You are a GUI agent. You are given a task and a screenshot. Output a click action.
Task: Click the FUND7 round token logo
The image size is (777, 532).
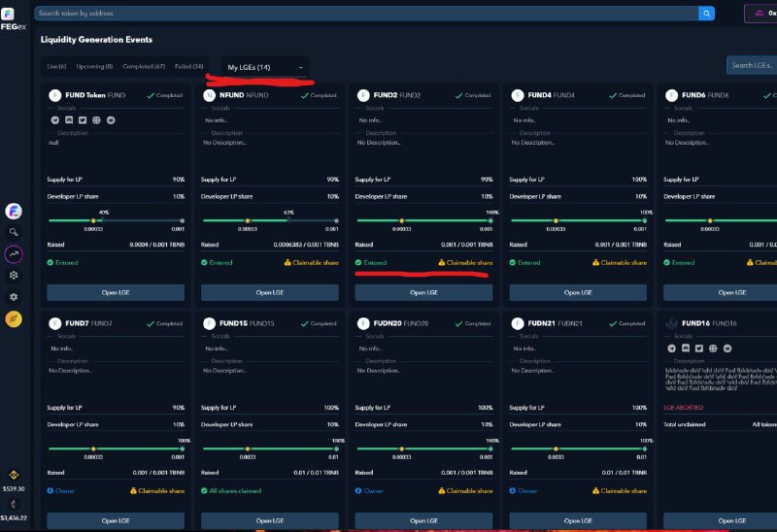(55, 323)
